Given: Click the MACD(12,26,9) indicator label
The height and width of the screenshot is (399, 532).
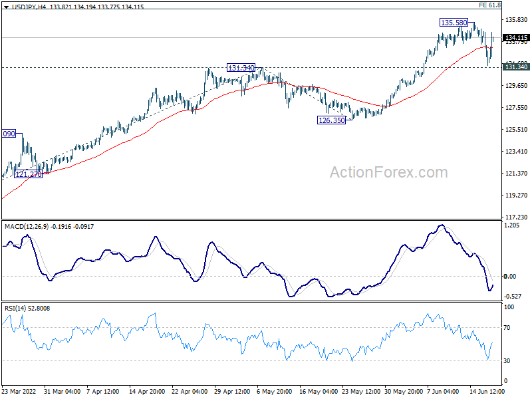Looking at the screenshot, I should (x=49, y=226).
